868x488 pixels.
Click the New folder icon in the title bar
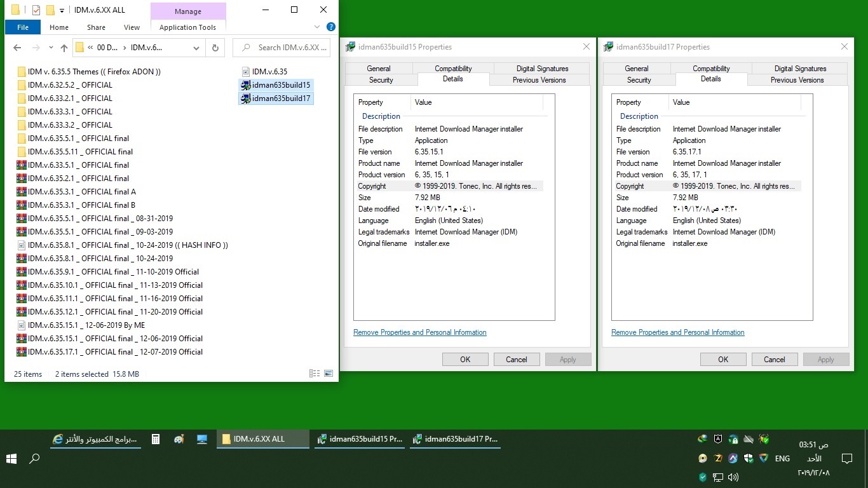coord(50,10)
